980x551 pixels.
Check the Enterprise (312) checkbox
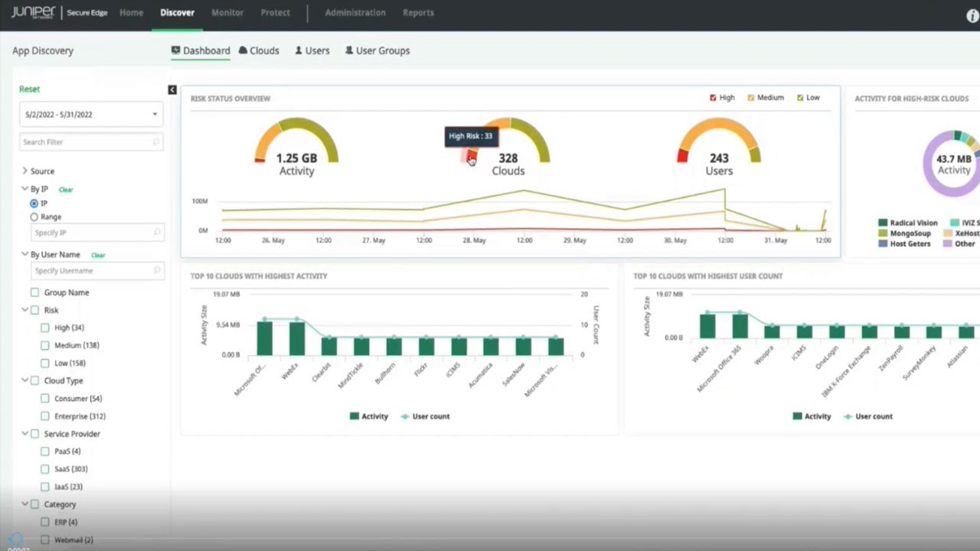point(45,416)
